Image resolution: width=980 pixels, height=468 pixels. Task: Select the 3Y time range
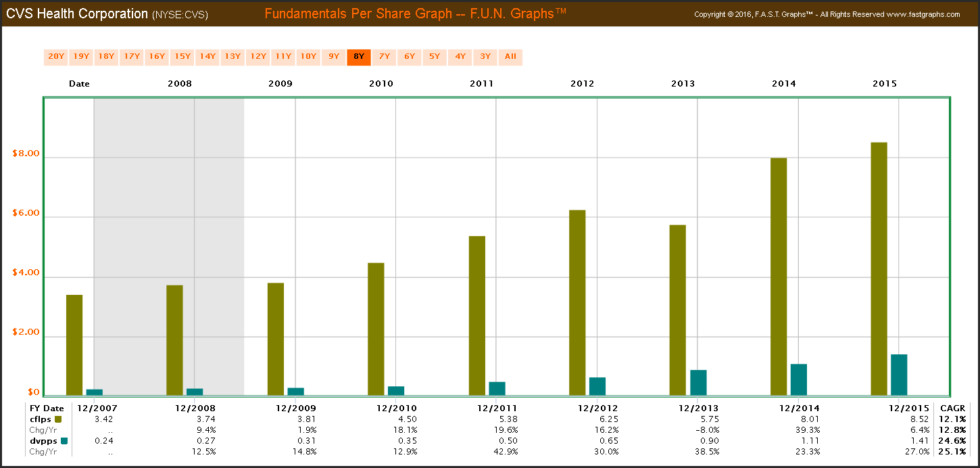pyautogui.click(x=485, y=57)
